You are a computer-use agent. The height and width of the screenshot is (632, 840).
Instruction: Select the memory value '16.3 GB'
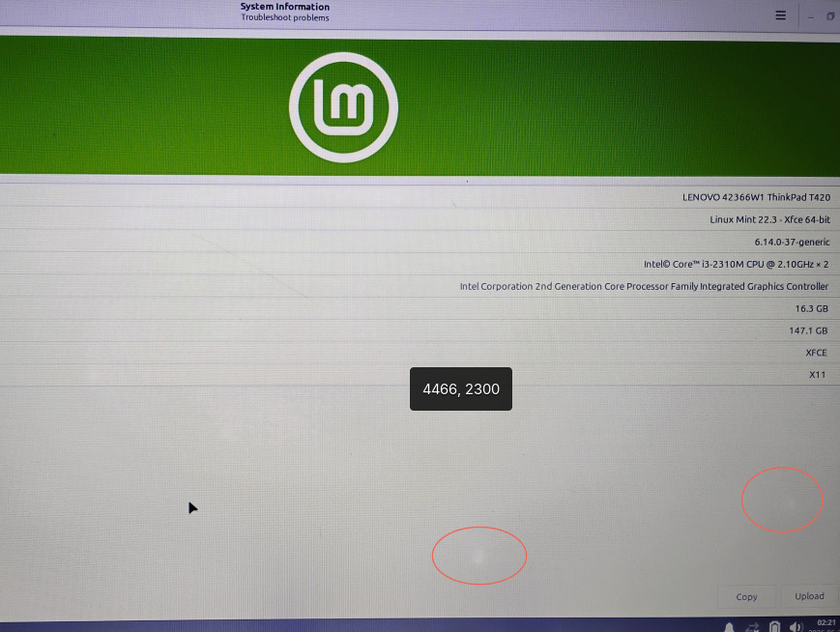point(812,308)
